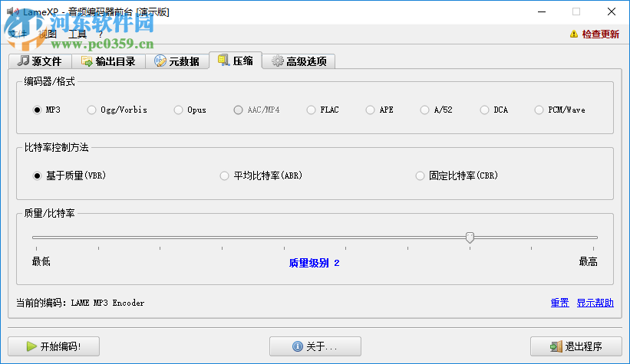Open the 显示帮助 help link

click(x=595, y=303)
